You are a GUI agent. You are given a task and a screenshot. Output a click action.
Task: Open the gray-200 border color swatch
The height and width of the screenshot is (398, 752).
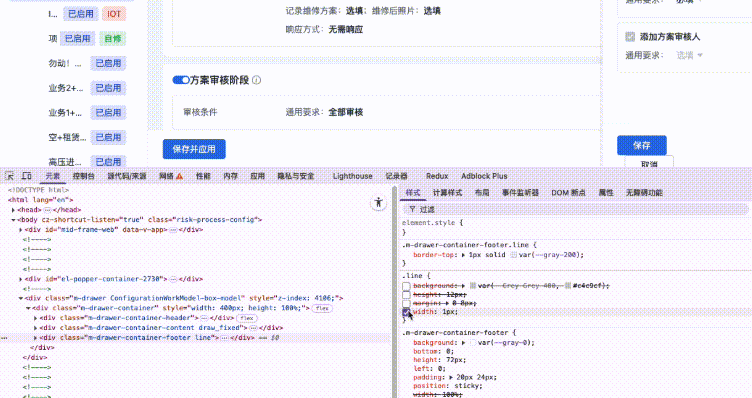click(514, 255)
